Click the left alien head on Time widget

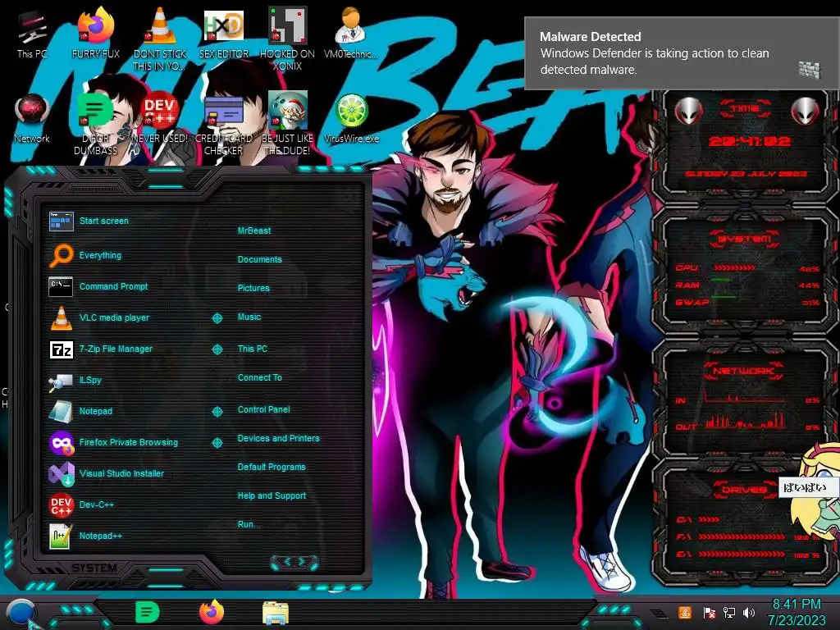(688, 111)
